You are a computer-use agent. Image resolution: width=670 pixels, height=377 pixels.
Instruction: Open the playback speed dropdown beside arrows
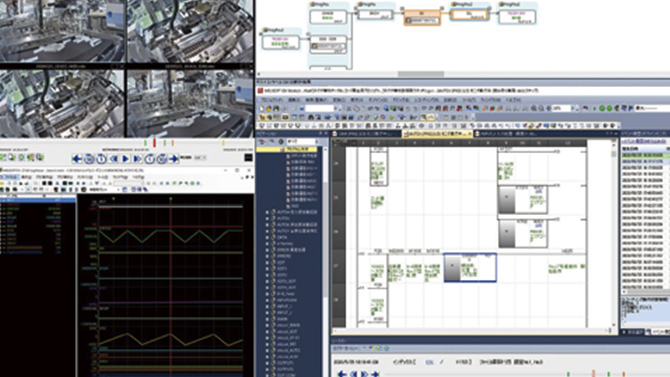[200, 158]
